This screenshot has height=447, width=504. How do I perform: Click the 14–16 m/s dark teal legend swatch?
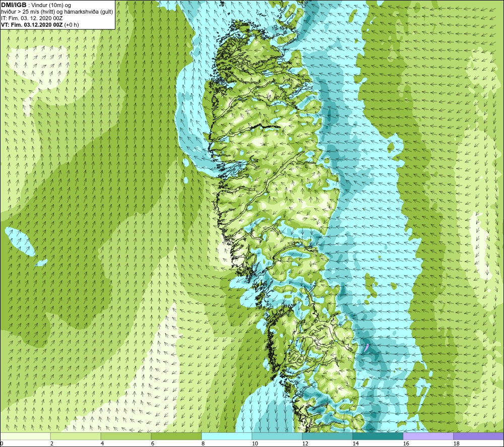[x=377, y=436]
